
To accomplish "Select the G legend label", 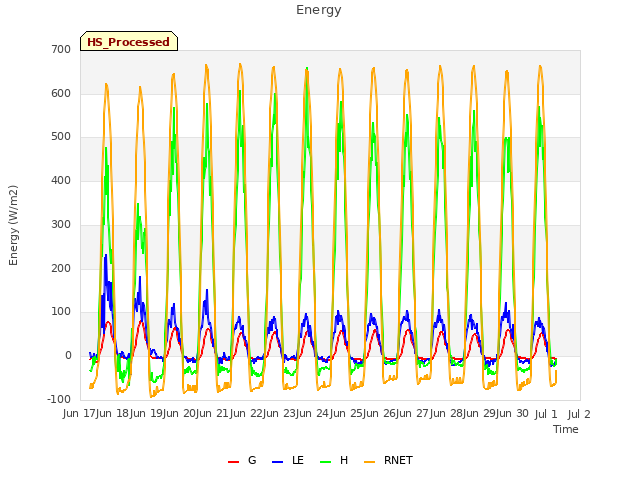I will click(252, 460).
